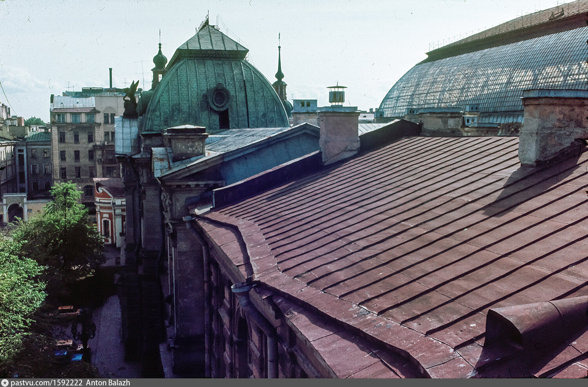Click the Anton Balazh author name
This screenshot has width=588, height=387.
[x=108, y=383]
